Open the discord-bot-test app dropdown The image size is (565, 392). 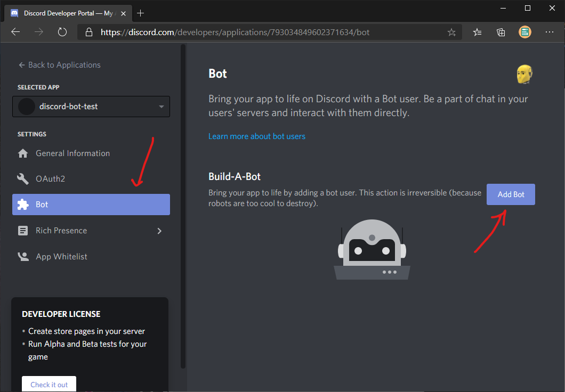(x=91, y=107)
